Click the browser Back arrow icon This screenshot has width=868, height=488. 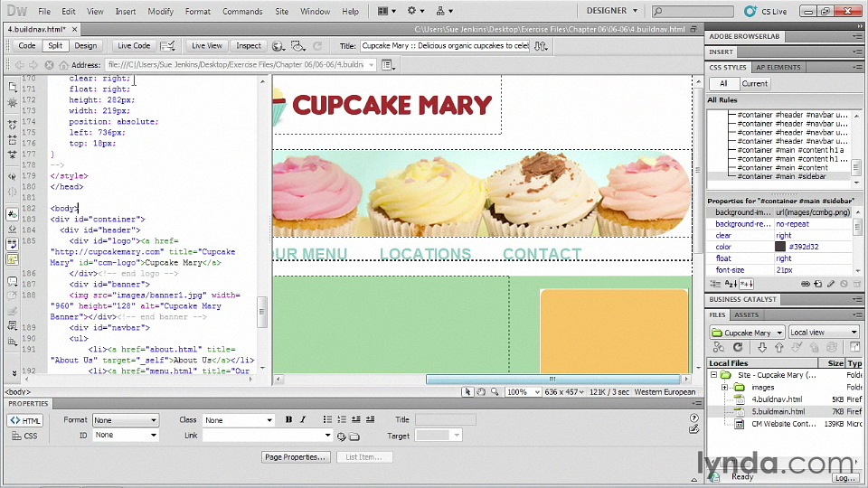coord(19,65)
